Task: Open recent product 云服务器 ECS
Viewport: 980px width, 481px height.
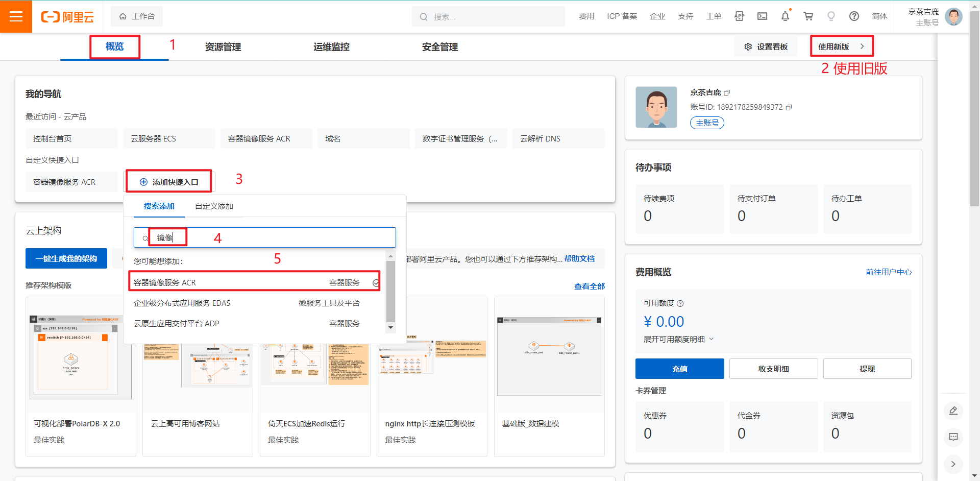Action: [169, 138]
